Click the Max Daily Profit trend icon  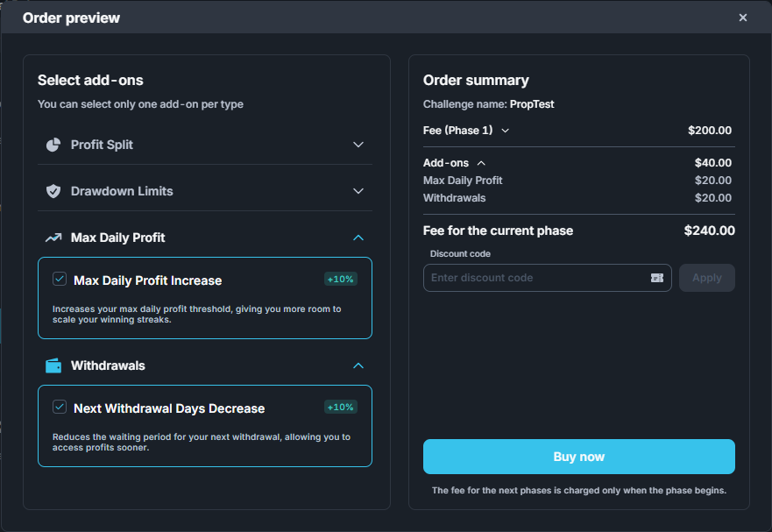[53, 238]
